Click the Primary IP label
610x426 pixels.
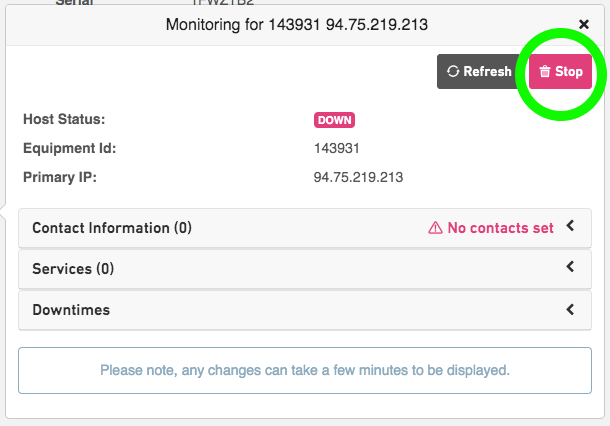60,177
